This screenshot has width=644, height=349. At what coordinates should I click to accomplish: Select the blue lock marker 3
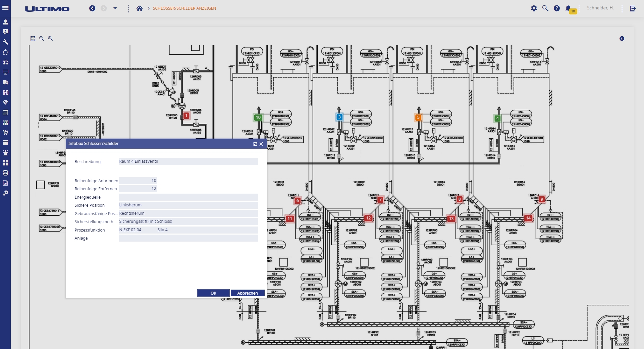(x=339, y=117)
